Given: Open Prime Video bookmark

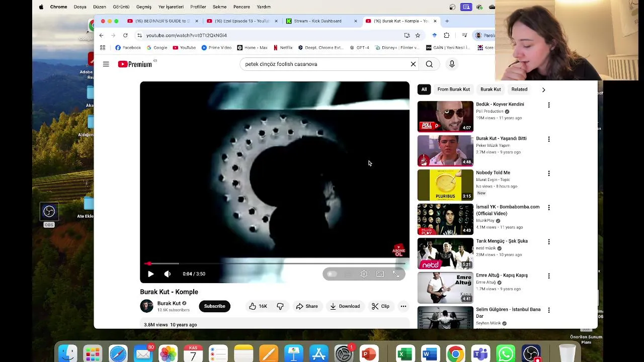Looking at the screenshot, I should tap(216, 48).
